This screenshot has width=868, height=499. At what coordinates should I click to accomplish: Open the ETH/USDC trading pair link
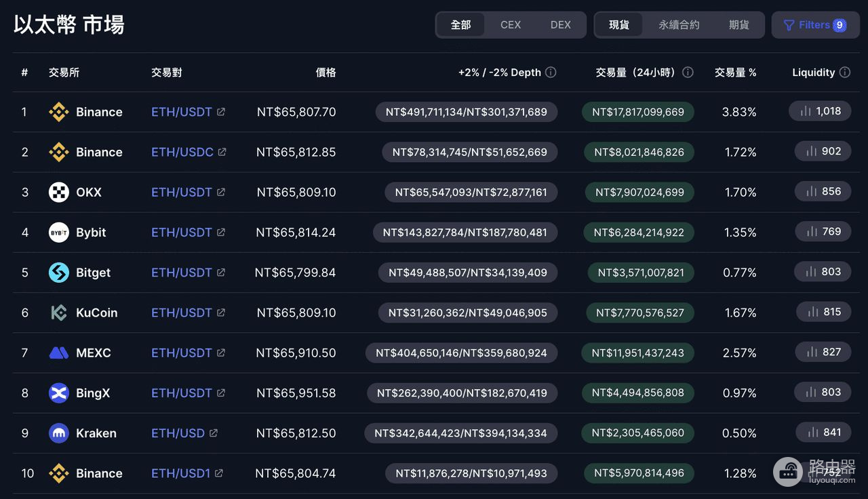coord(182,152)
